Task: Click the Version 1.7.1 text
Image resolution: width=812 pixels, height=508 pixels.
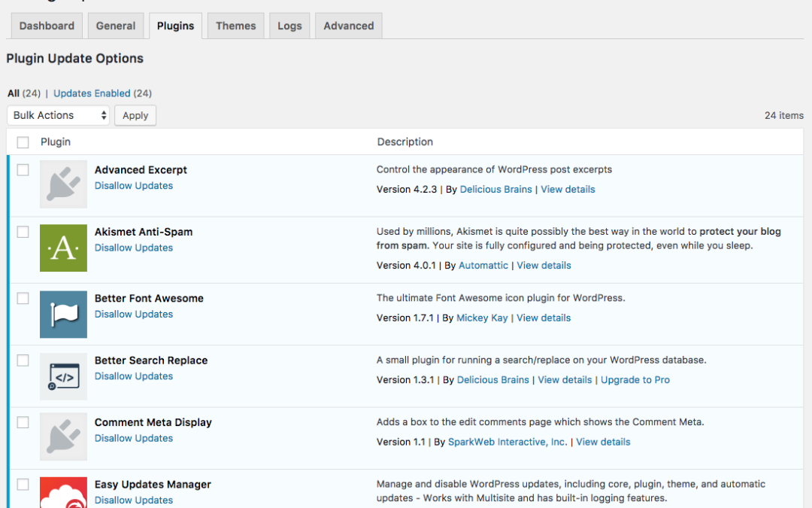Action: 405,318
